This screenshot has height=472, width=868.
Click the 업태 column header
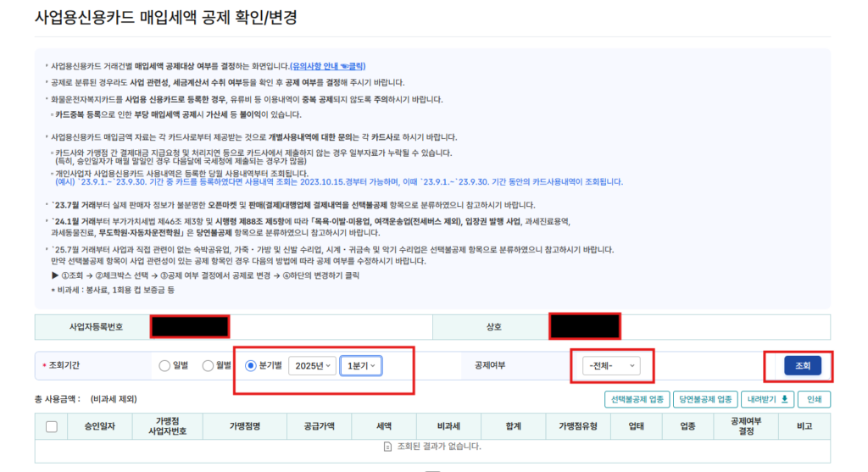coord(636,426)
